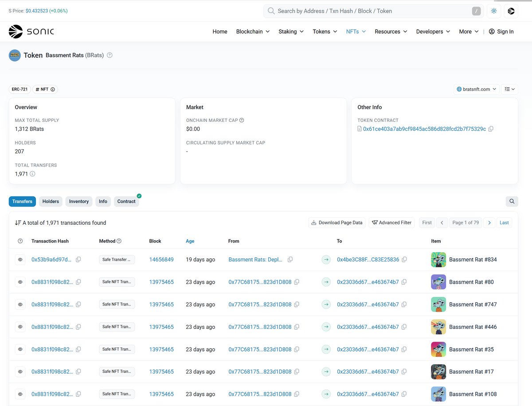Expand the Developers menu
This screenshot has height=406, width=532.
coord(433,31)
